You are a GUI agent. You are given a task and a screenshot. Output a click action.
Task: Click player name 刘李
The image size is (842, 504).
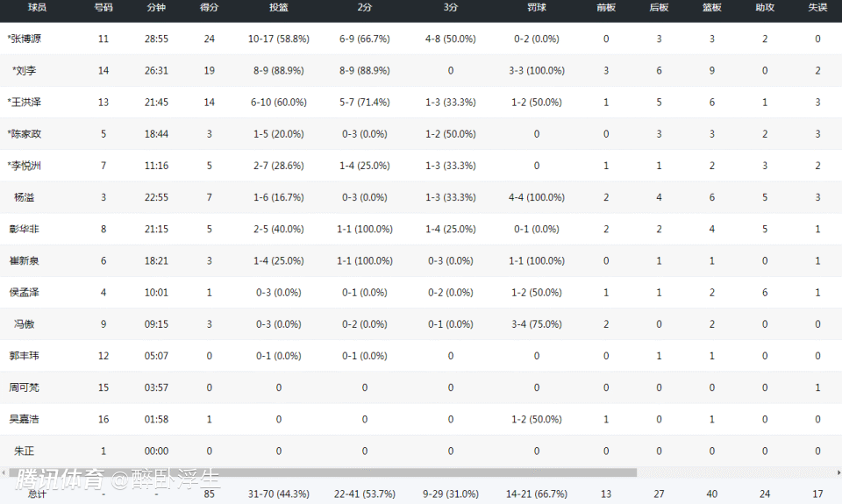coord(25,70)
